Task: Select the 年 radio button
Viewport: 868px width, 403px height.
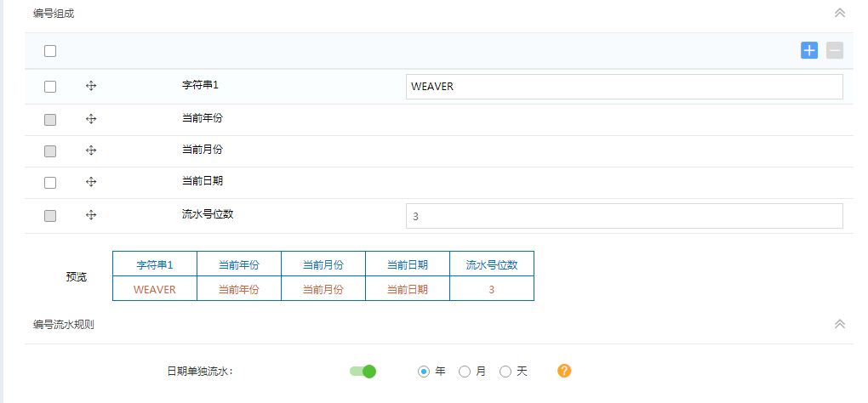Action: tap(424, 372)
